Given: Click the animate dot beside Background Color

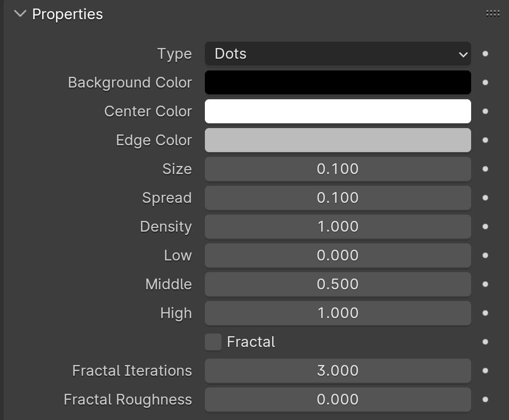Looking at the screenshot, I should [485, 82].
